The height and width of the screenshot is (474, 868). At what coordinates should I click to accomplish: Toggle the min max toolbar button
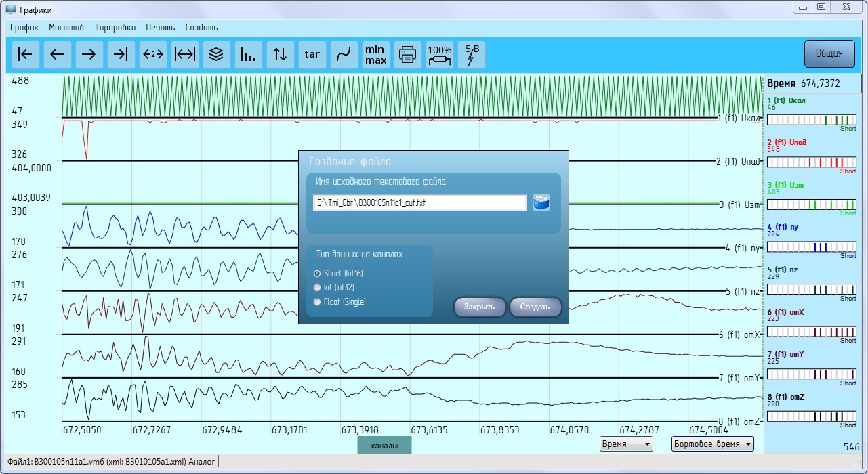(375, 55)
